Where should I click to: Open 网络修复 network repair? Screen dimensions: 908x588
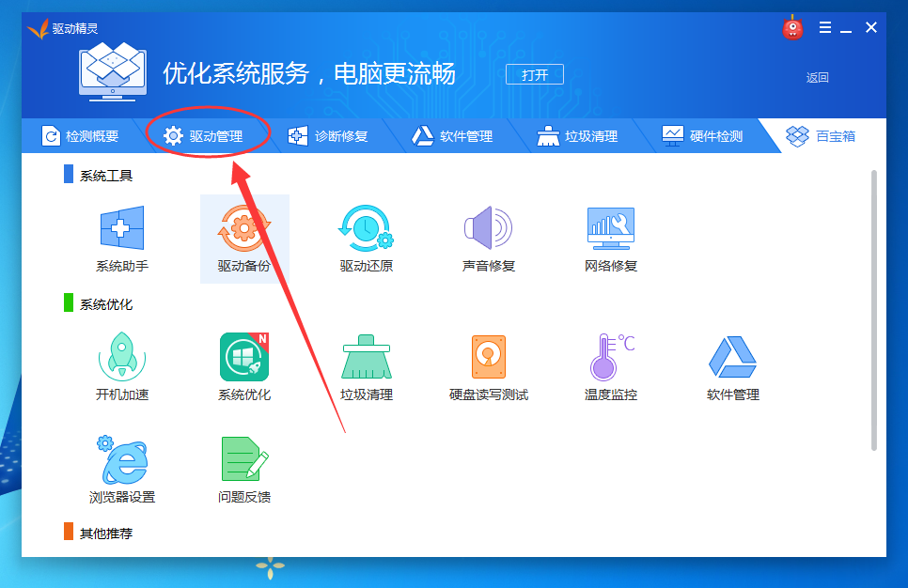click(610, 239)
